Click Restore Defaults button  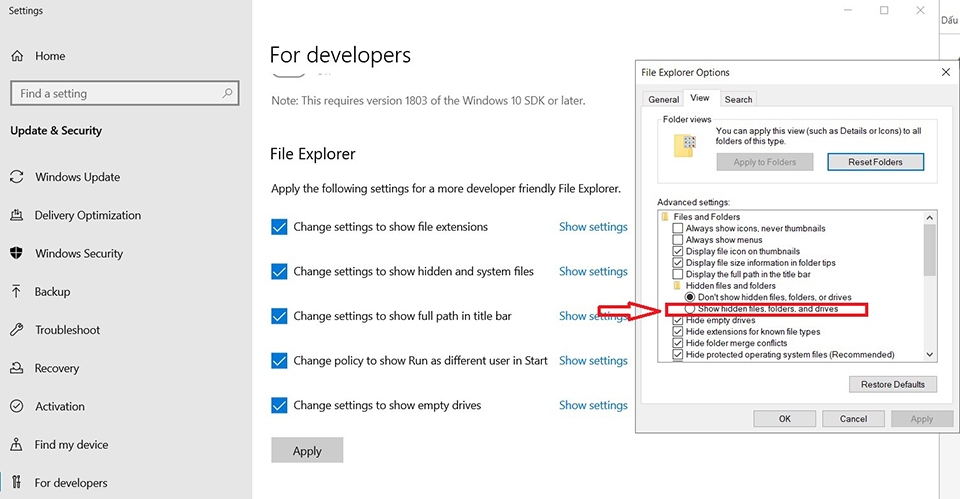(893, 385)
